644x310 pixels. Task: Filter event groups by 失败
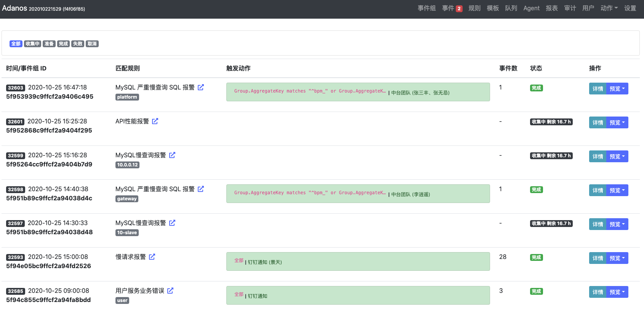tap(78, 44)
